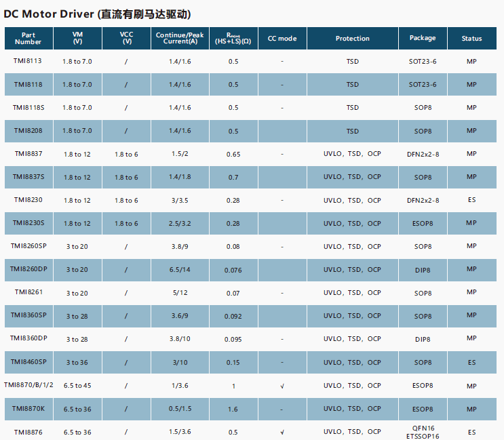Click the 3/3.5 current value

pos(180,201)
